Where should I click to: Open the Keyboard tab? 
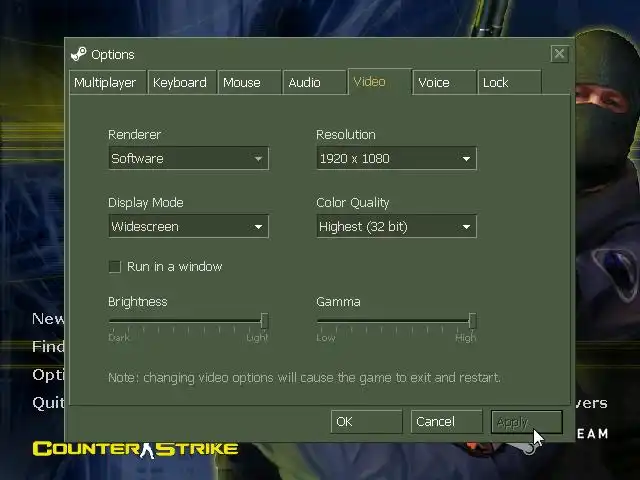(182, 82)
